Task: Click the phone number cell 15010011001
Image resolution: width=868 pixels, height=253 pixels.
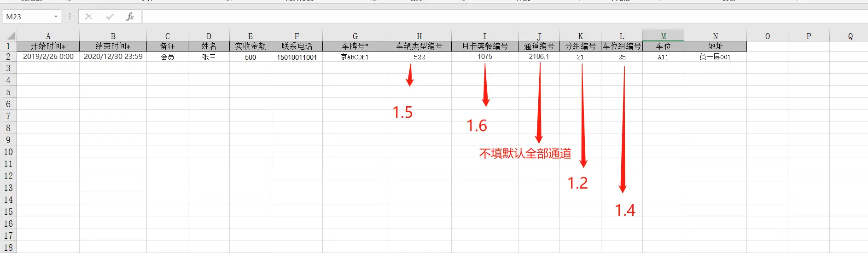Action: click(297, 57)
